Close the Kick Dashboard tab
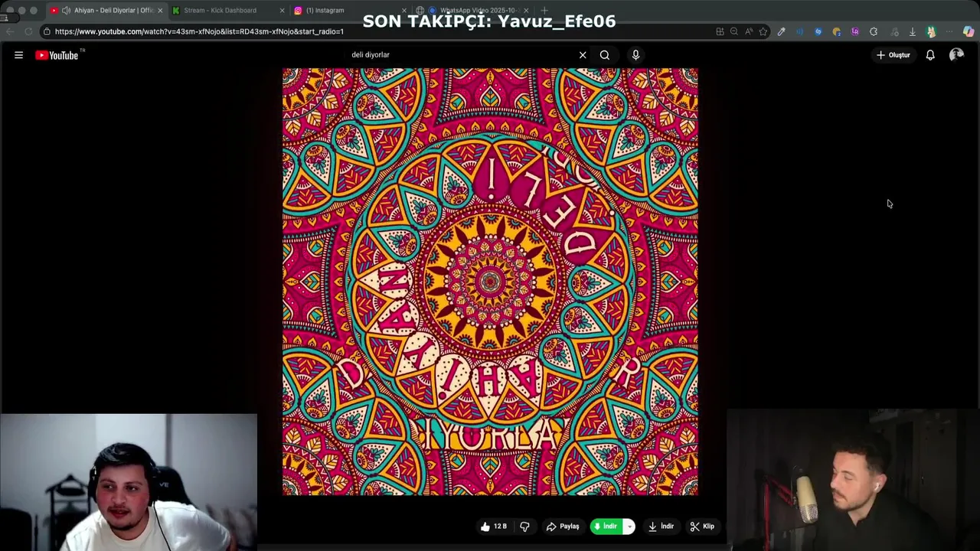Screen dimensions: 980x551 click(x=283, y=11)
